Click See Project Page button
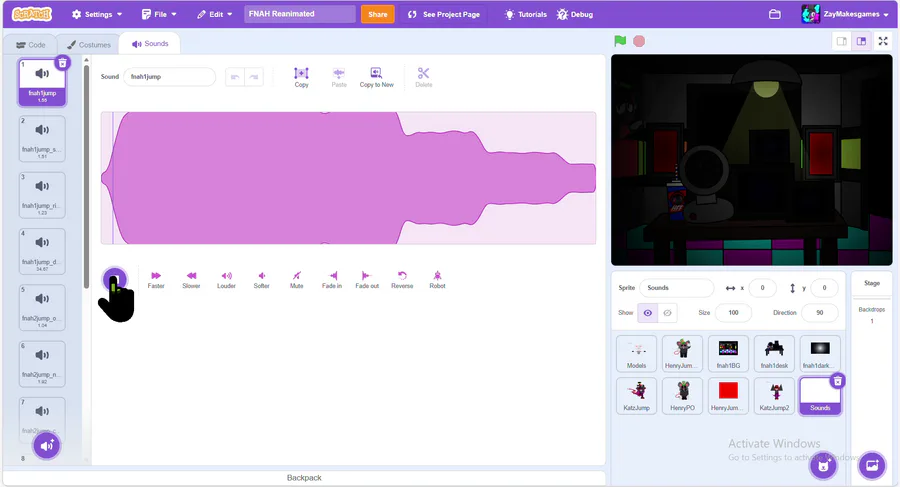Image resolution: width=900 pixels, height=487 pixels. click(444, 14)
